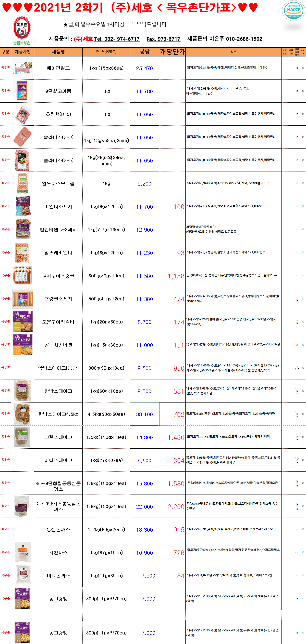This screenshot has width=306, height=644.
Task: Click the 골든치킨너겟 package picture
Action: point(23,345)
